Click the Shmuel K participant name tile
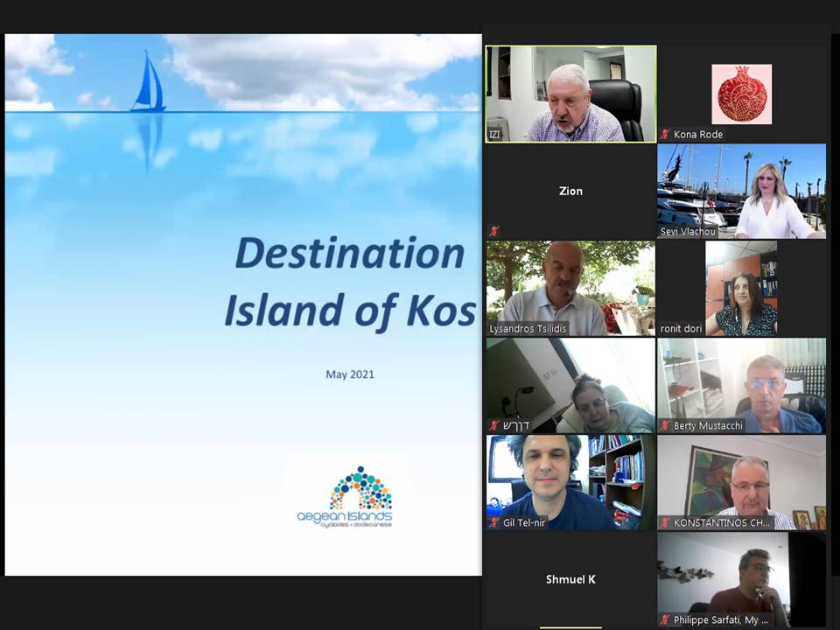This screenshot has height=630, width=840. point(570,579)
